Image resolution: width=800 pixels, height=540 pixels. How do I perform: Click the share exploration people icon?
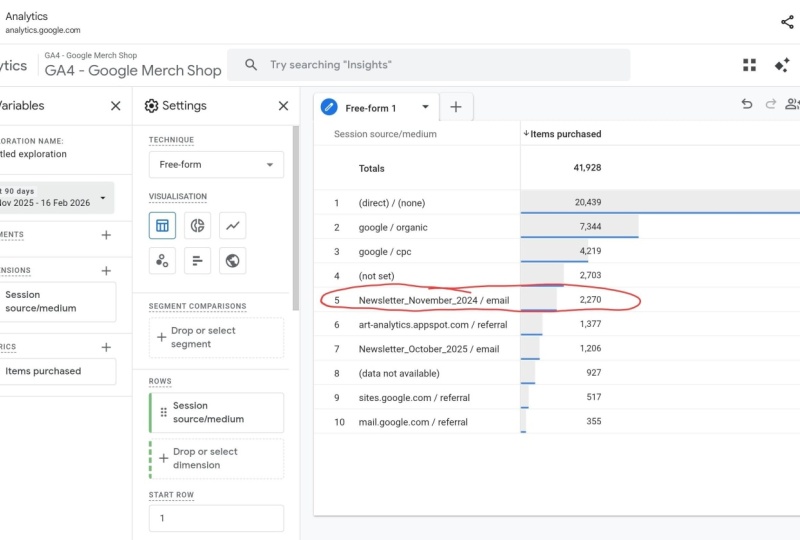792,104
